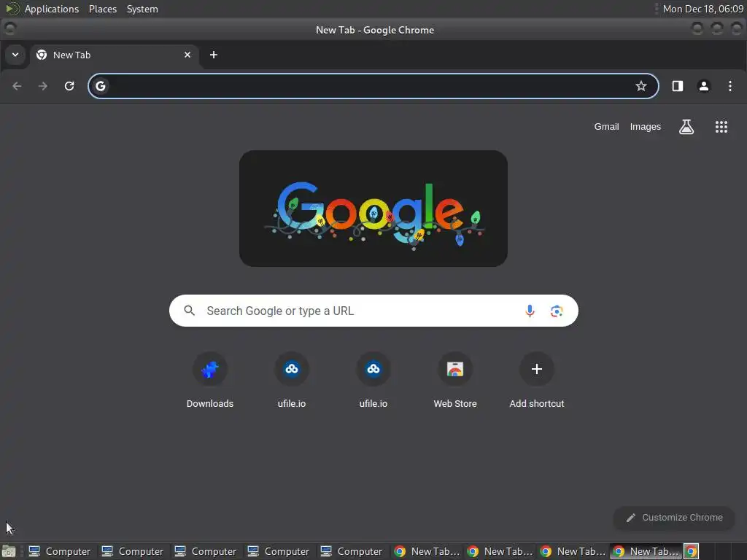The image size is (747, 560).
Task: Bookmark this tab with the star icon
Action: [x=640, y=86]
